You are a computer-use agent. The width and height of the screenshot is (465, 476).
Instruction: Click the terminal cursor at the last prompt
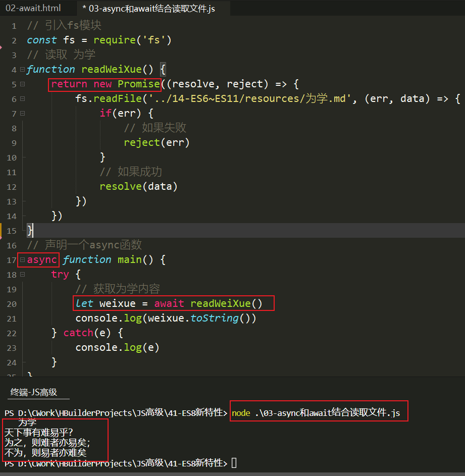pos(234,463)
